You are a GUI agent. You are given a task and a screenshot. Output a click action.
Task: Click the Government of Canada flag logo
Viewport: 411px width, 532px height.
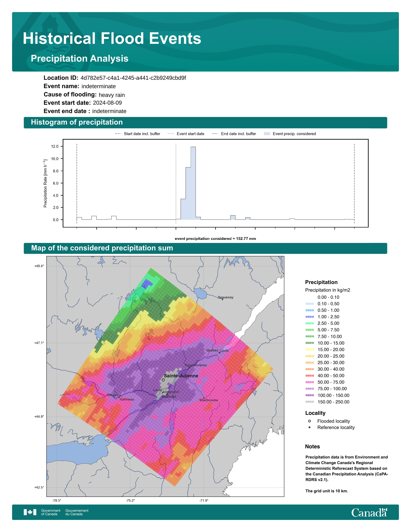[x=30, y=512]
